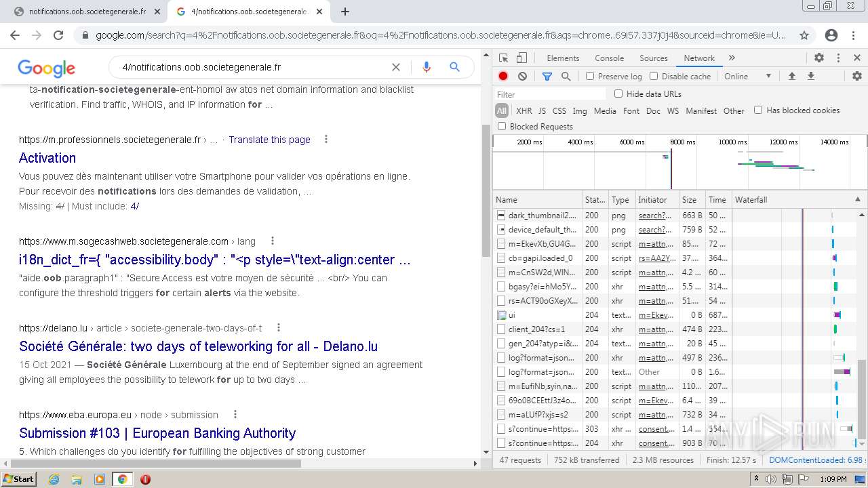Check Hide data URLs
868x488 pixels.
coord(618,94)
